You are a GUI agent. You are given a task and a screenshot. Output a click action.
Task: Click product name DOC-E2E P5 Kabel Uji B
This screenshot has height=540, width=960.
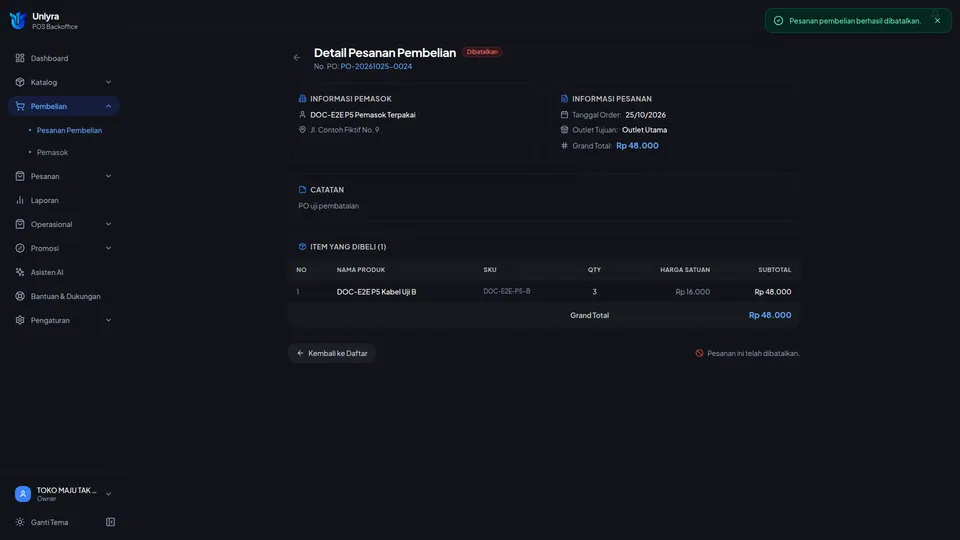[377, 292]
